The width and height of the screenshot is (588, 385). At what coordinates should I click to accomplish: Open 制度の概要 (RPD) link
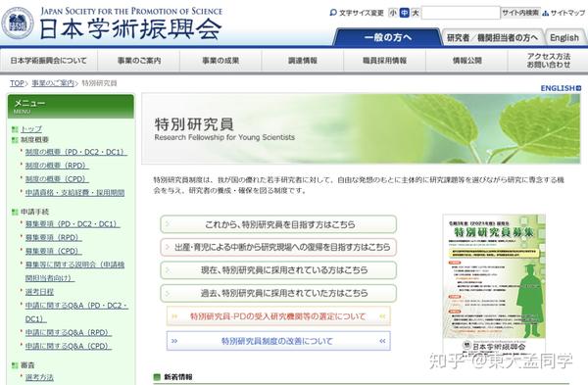pyautogui.click(x=57, y=166)
